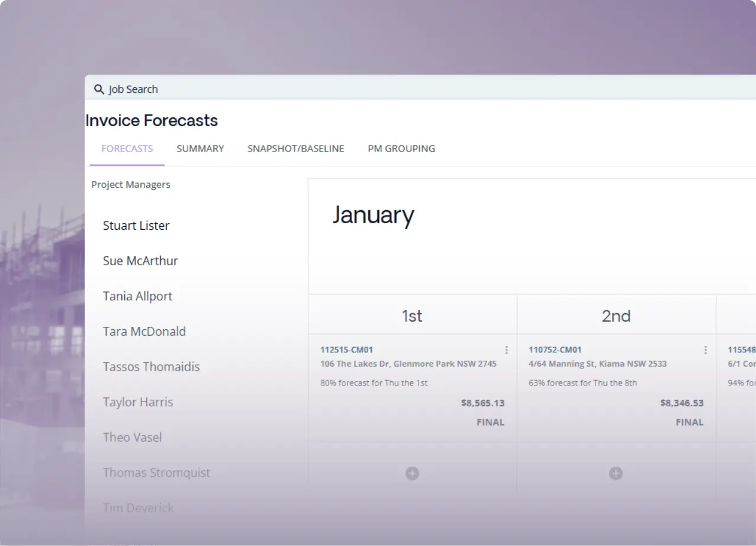
Task: Choose Theo Vasel from the list
Action: [x=133, y=437]
